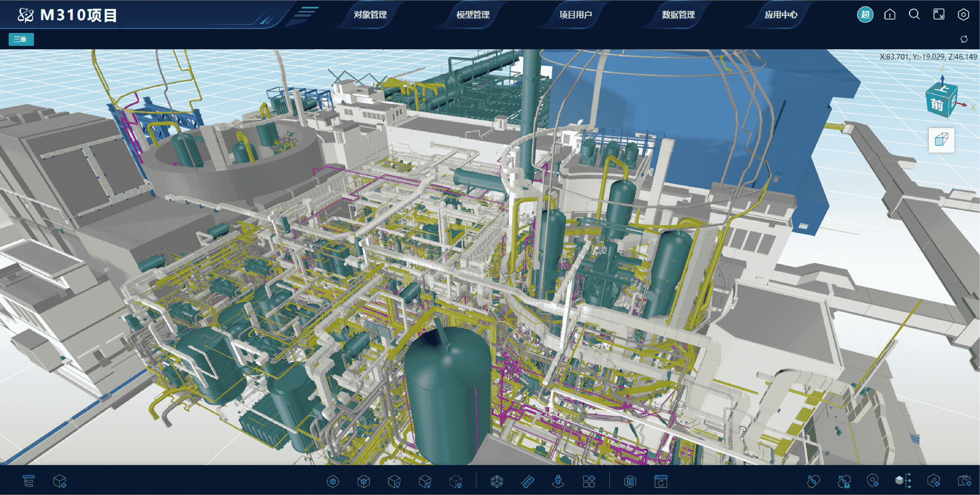Open the cube hierarchy branch icon
Screen dimensions: 980x495
click(x=903, y=481)
